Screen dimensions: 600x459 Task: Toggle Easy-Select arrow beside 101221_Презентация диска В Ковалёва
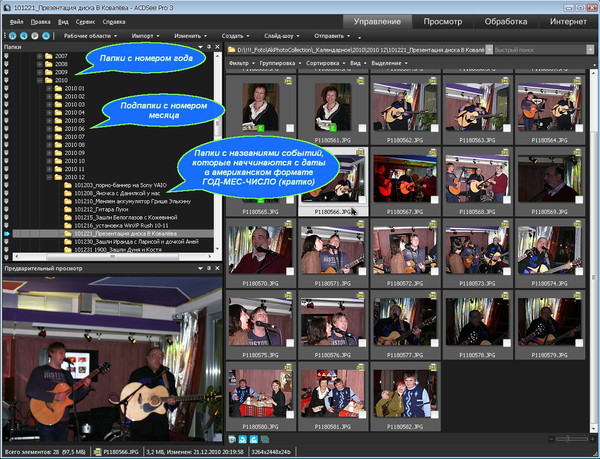click(7, 233)
